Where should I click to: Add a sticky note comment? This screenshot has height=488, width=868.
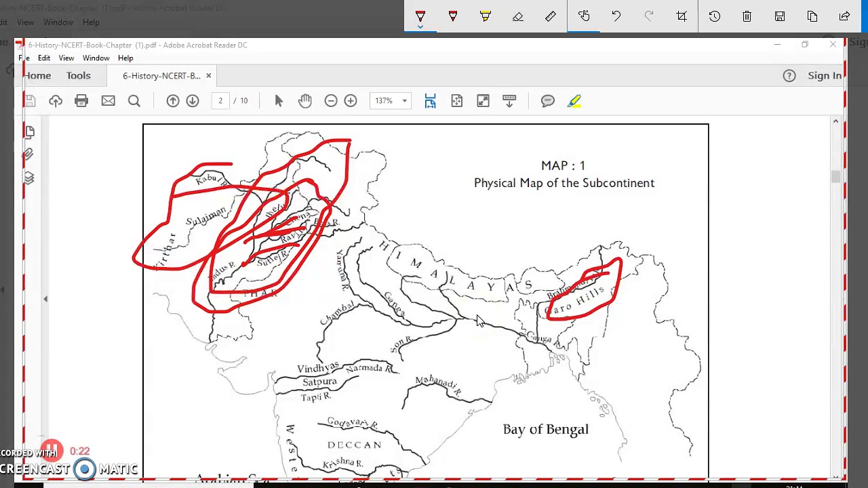tap(548, 101)
